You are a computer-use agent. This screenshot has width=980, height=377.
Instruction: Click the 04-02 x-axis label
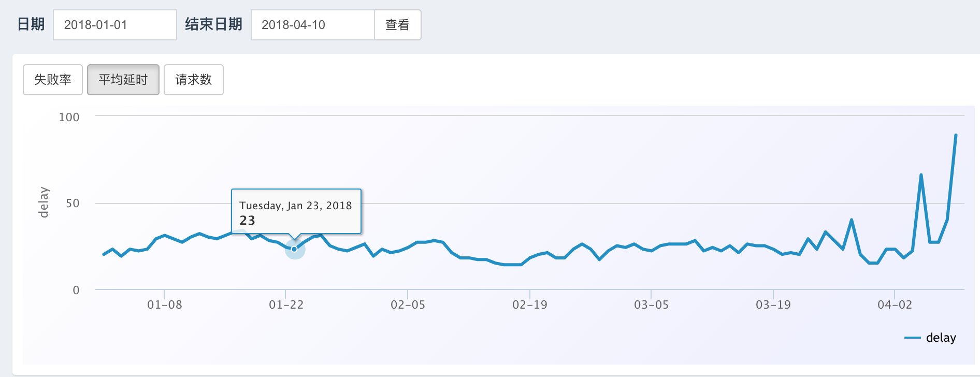(895, 305)
